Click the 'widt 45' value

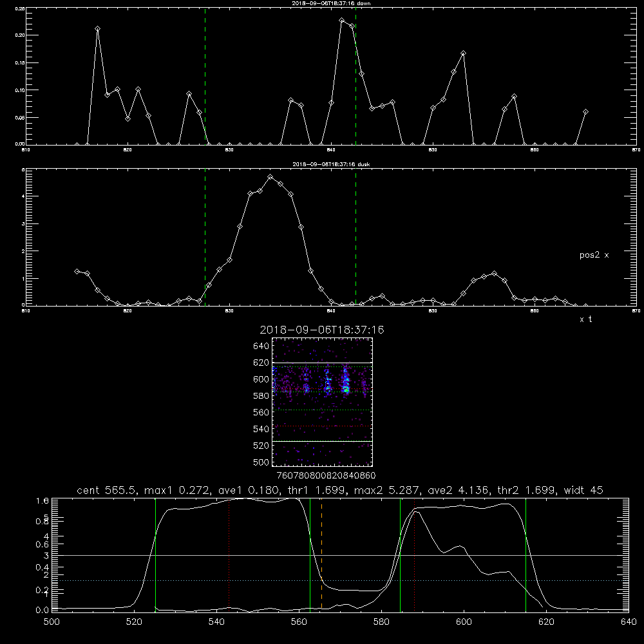[x=583, y=490]
